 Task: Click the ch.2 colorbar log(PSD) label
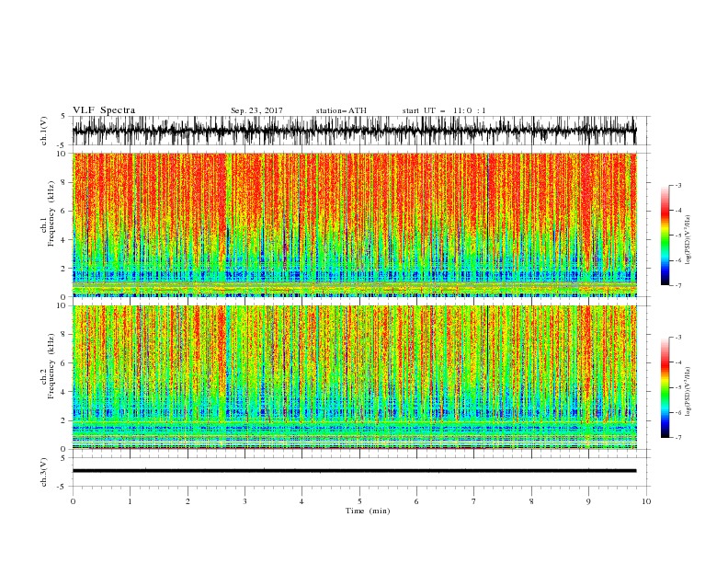(688, 392)
